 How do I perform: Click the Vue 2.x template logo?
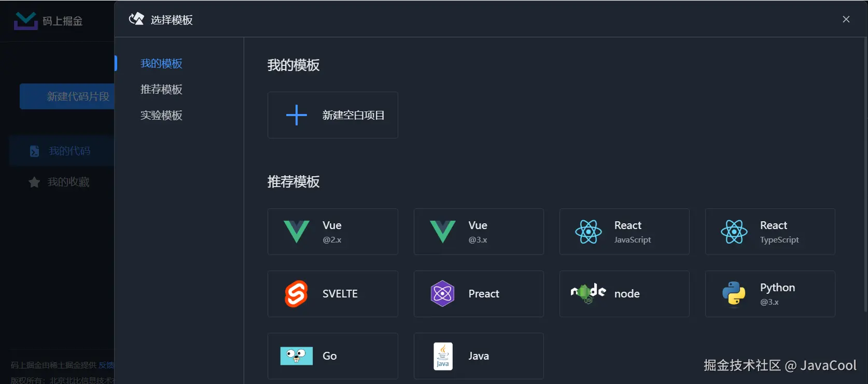click(x=297, y=232)
